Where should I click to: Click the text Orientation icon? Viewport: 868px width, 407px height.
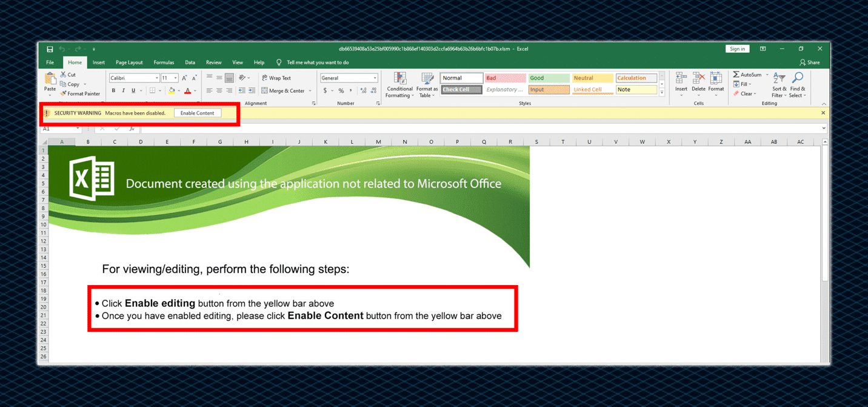(x=242, y=78)
